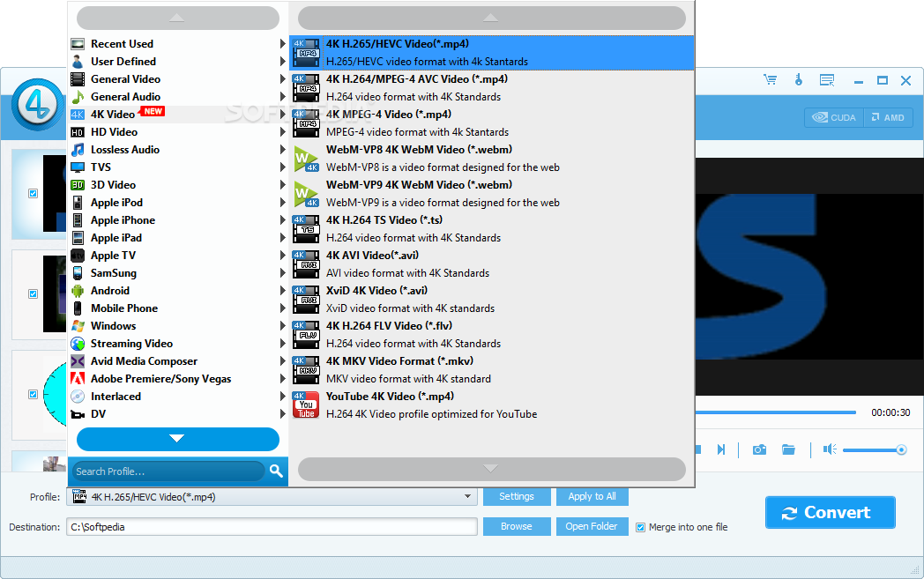Click the 4K H.264 TS Video icon
Viewport: 924px width, 579px height.
click(x=306, y=229)
